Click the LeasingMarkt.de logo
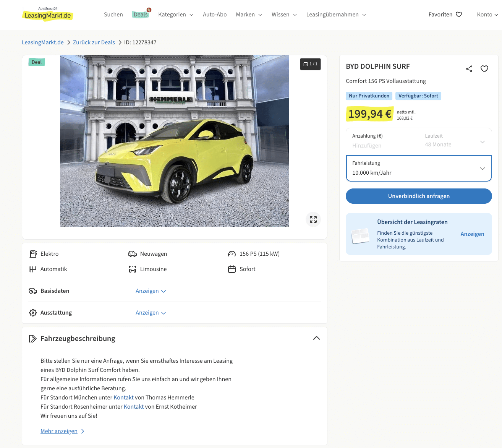 pyautogui.click(x=47, y=15)
